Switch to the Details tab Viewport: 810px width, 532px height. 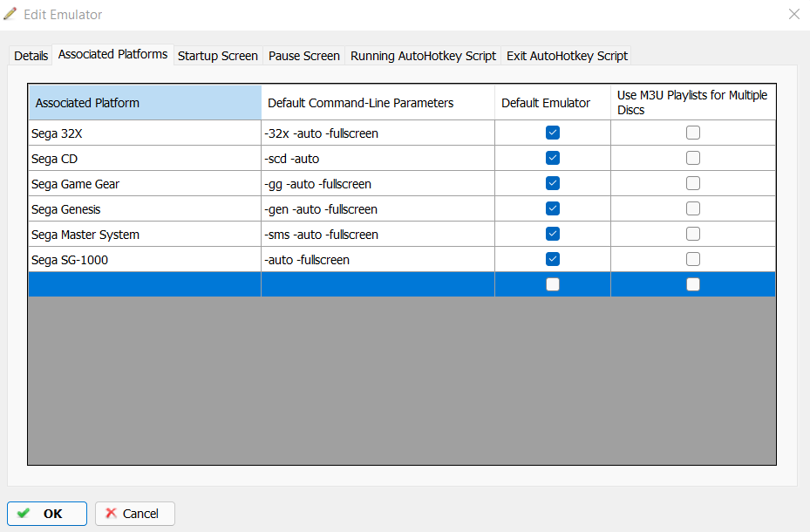(31, 56)
